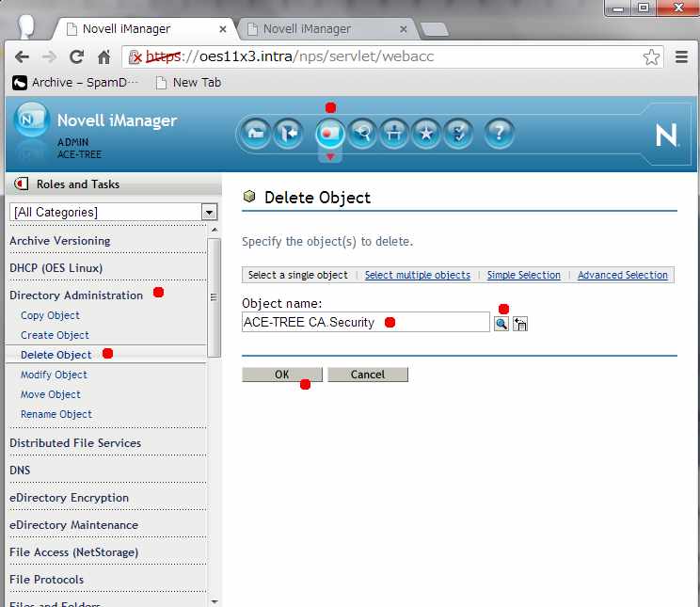Click the Exit toolbar icon
The height and width of the screenshot is (607, 700).
click(288, 133)
